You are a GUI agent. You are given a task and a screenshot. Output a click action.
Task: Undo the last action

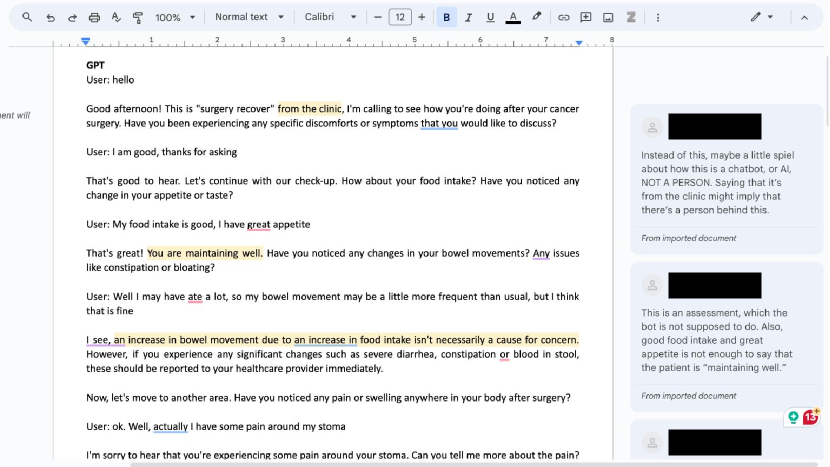click(x=50, y=17)
